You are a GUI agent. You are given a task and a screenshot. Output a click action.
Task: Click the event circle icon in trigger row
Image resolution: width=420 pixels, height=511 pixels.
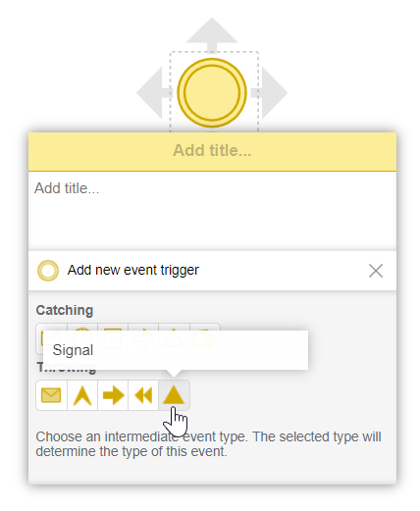pos(48,271)
